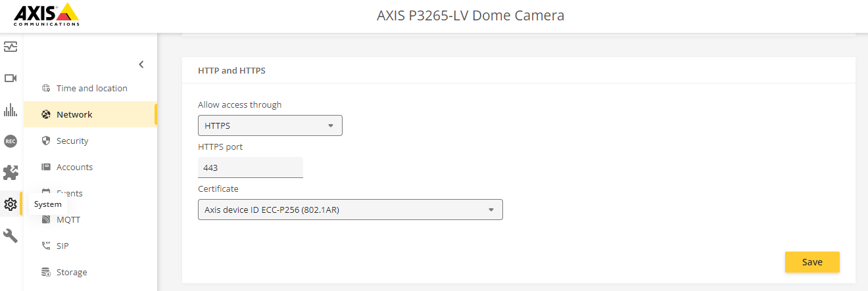Image resolution: width=868 pixels, height=291 pixels.
Task: Open the Video camera icon section
Action: 11,78
